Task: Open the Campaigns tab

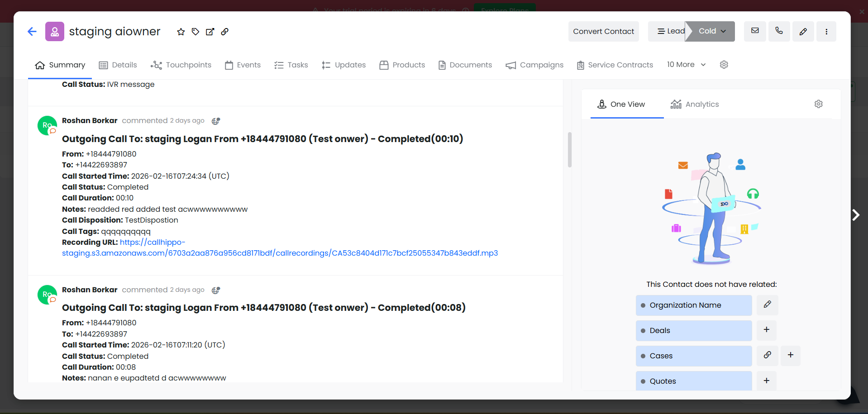Action: [x=534, y=65]
